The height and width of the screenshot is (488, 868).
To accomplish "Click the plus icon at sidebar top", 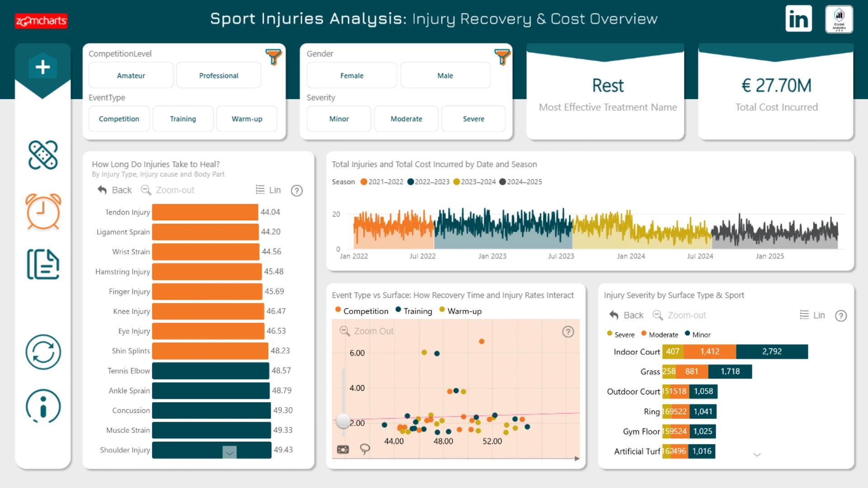I will 43,67.
